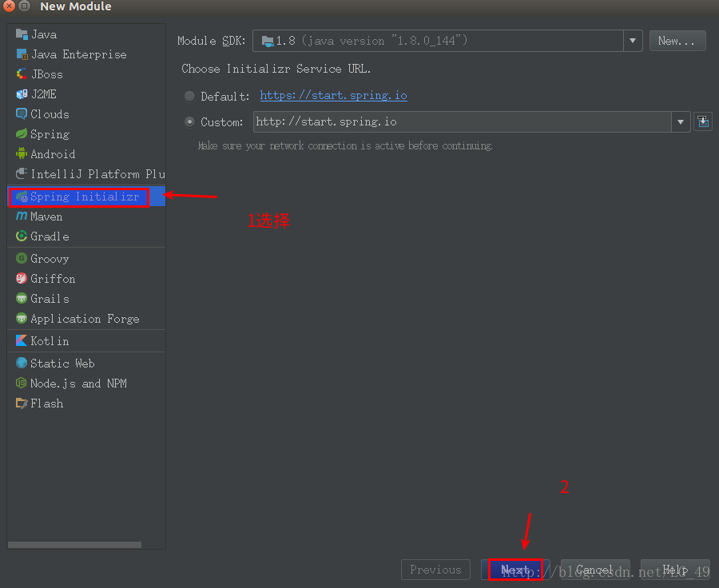Choose Gradle from the module list
The height and width of the screenshot is (588, 719).
(86, 236)
